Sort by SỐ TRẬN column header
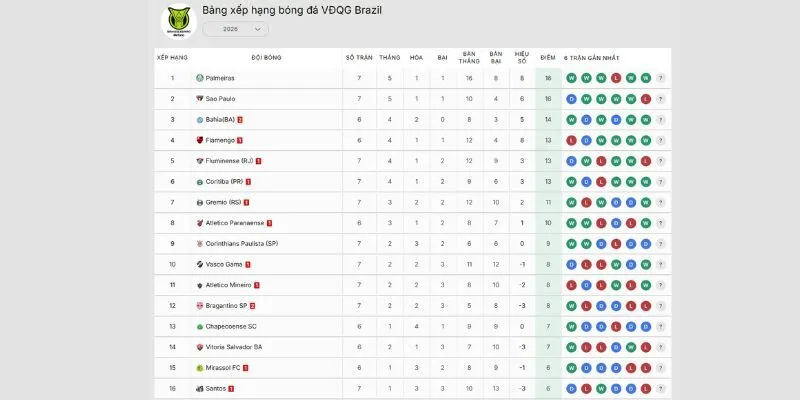The width and height of the screenshot is (800, 400). point(359,57)
